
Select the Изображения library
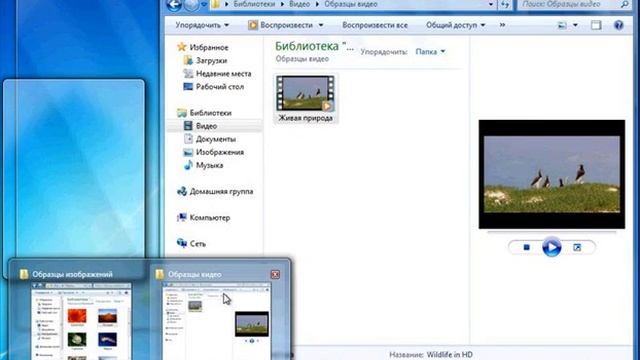click(x=220, y=152)
